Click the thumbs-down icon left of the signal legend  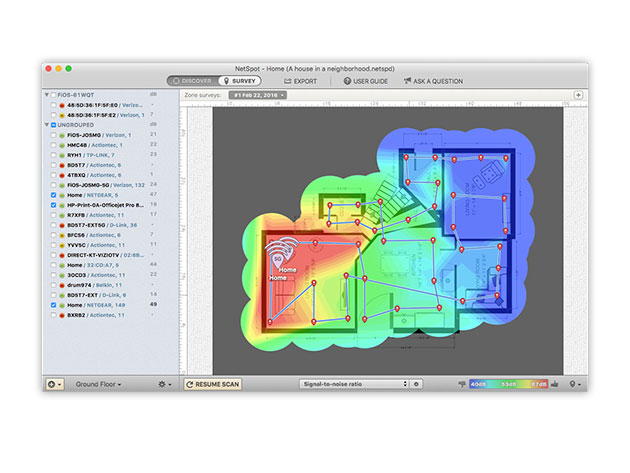pos(461,384)
